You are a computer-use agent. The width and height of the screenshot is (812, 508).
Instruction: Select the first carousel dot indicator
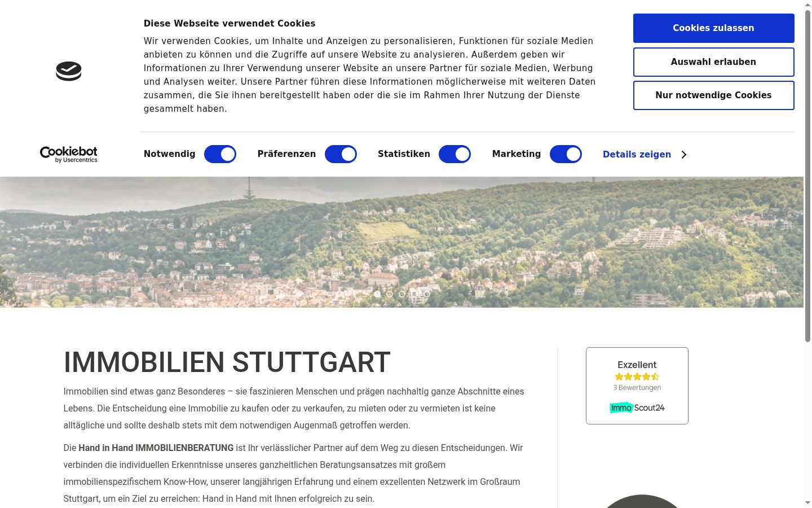(377, 294)
